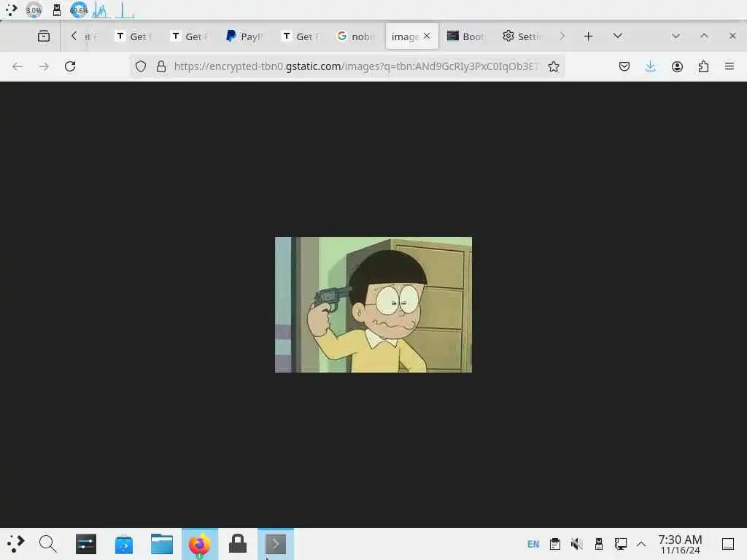
Task: Minimize window with the down chevron
Action: pyautogui.click(x=676, y=36)
